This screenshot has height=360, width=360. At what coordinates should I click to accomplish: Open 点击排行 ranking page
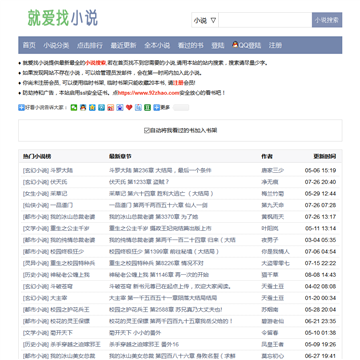(x=90, y=45)
